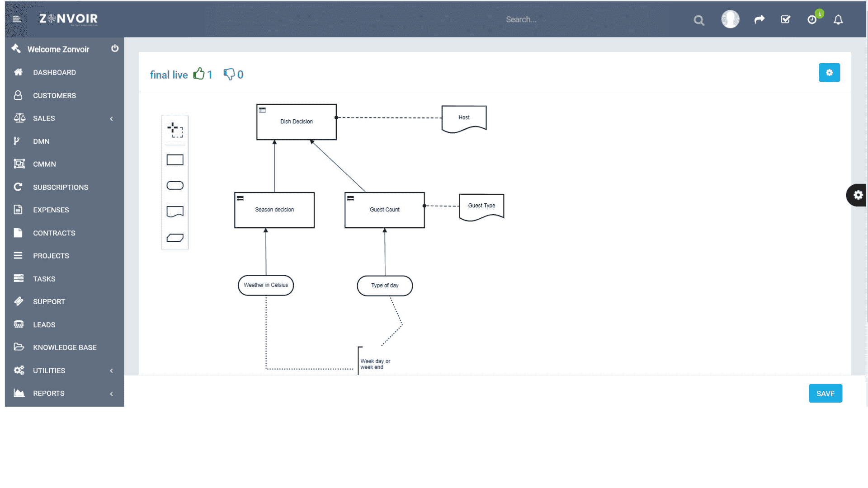Open the timer clock icon

coord(812,20)
